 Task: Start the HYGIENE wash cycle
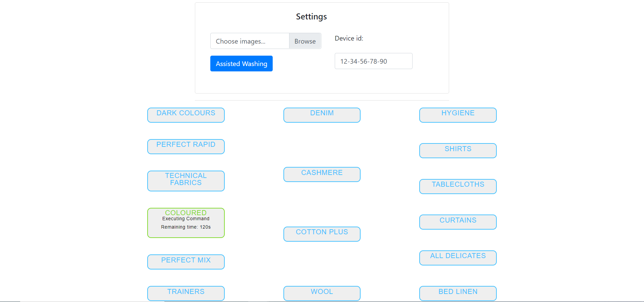click(x=458, y=115)
